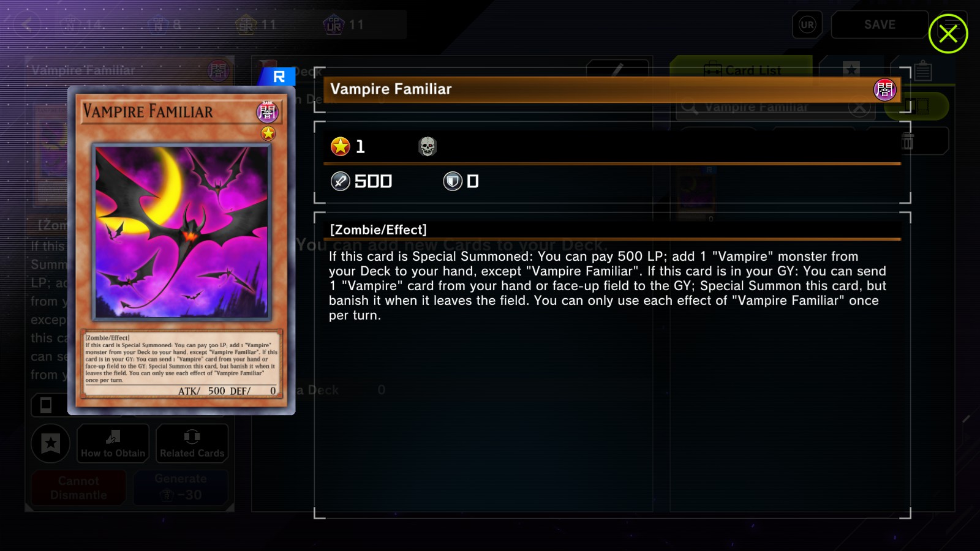Click the DEF shield icon
This screenshot has width=980, height=551.
pyautogui.click(x=453, y=181)
